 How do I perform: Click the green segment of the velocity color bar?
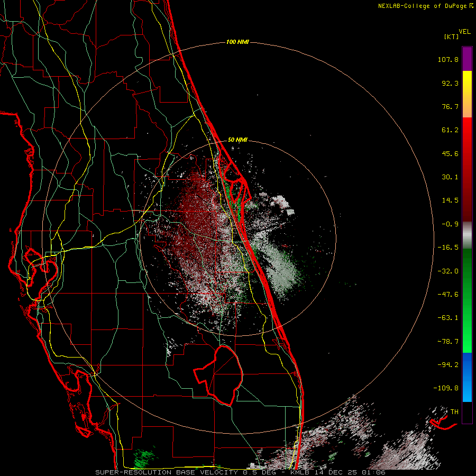coord(467,300)
